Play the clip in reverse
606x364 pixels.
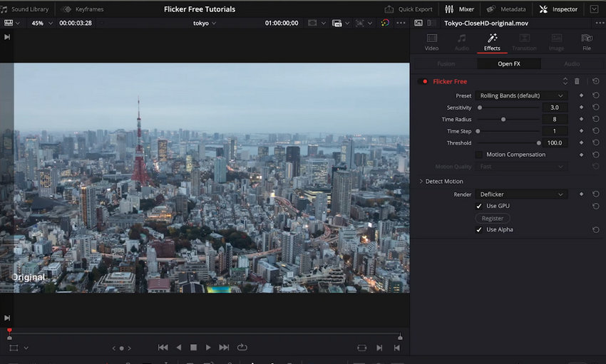pos(178,348)
